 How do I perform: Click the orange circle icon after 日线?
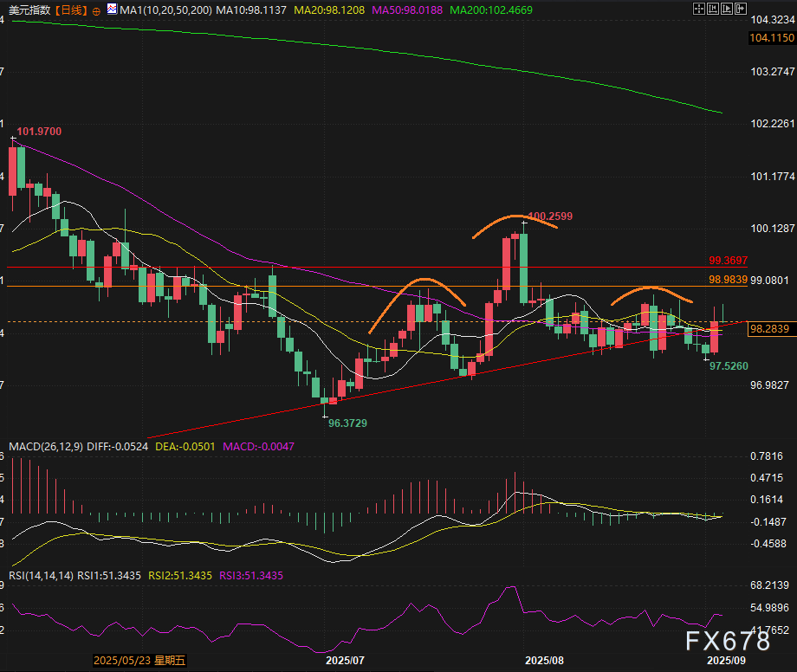(94, 10)
